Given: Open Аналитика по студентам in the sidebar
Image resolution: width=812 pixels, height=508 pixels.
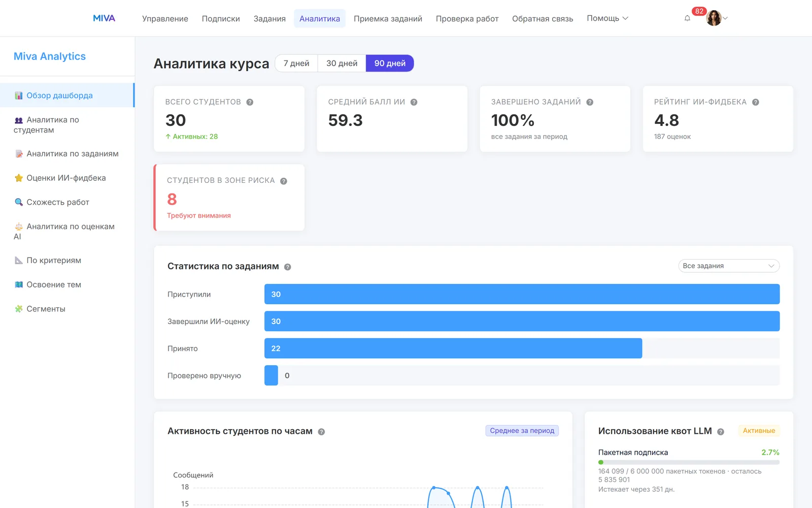Looking at the screenshot, I should (67, 125).
